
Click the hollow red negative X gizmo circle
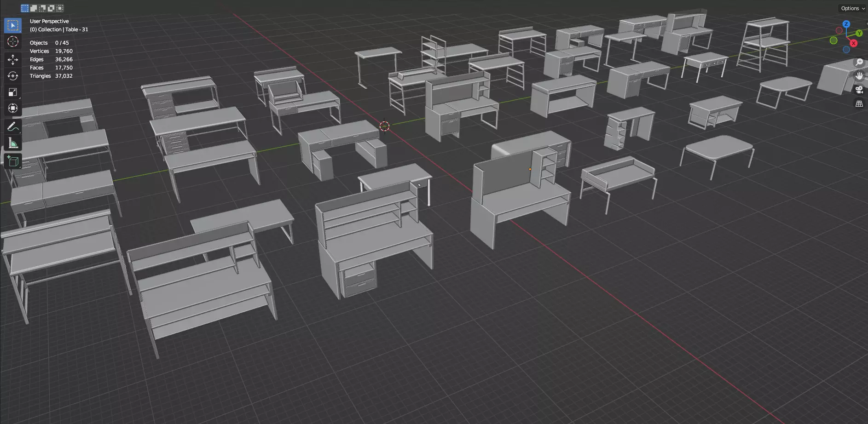839,30
